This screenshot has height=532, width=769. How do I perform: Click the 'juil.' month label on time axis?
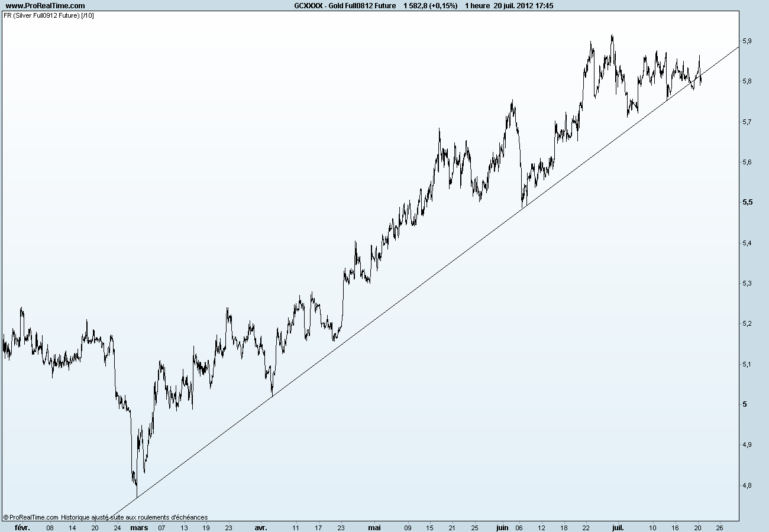tap(618, 527)
